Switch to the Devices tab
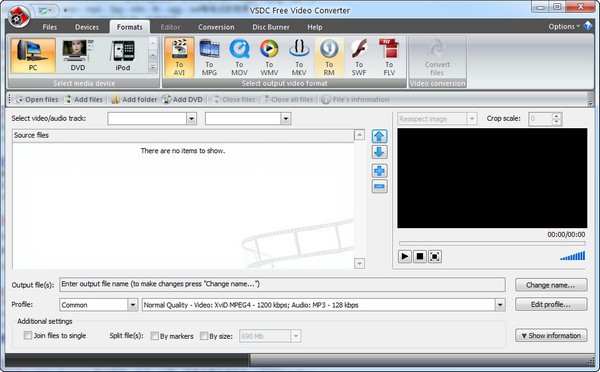This screenshot has height=372, width=600. point(87,27)
